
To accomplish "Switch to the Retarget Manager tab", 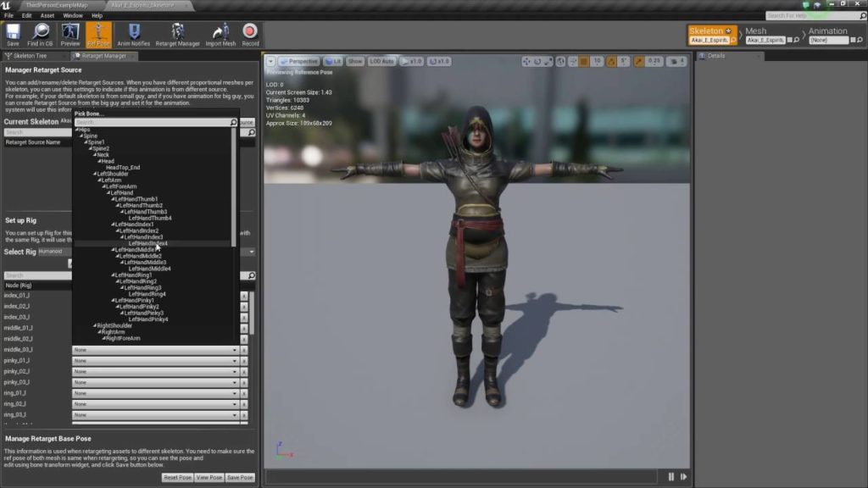I will click(103, 56).
